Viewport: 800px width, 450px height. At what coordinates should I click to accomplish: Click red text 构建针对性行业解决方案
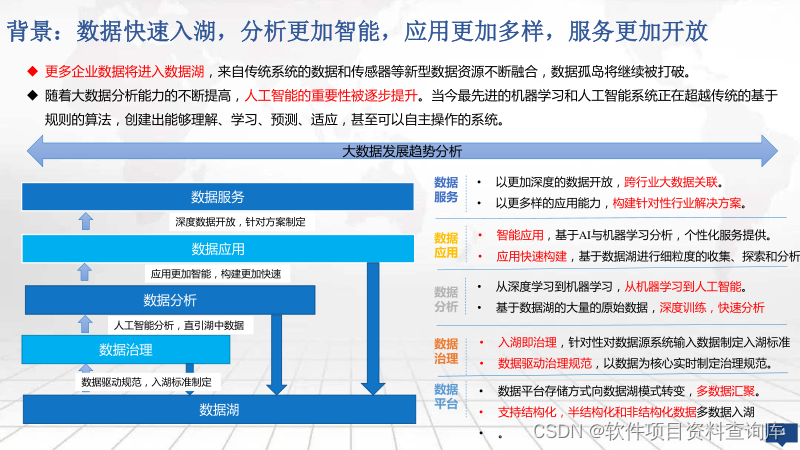[x=677, y=203]
